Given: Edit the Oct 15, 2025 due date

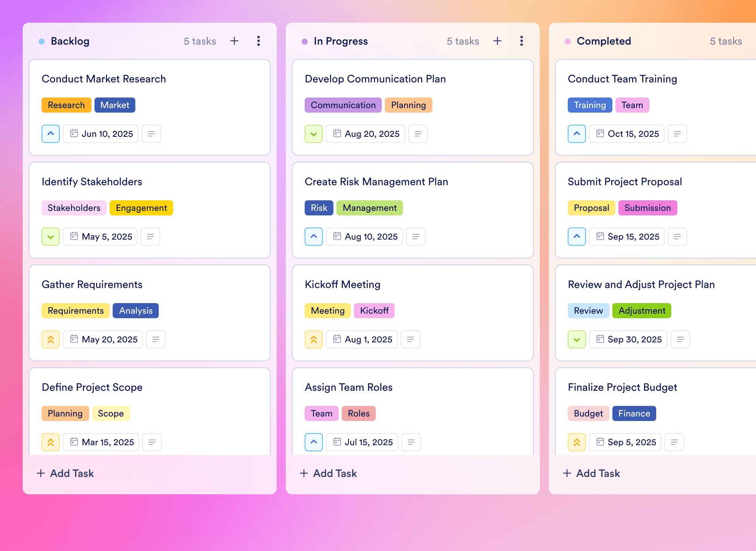Looking at the screenshot, I should click(627, 134).
